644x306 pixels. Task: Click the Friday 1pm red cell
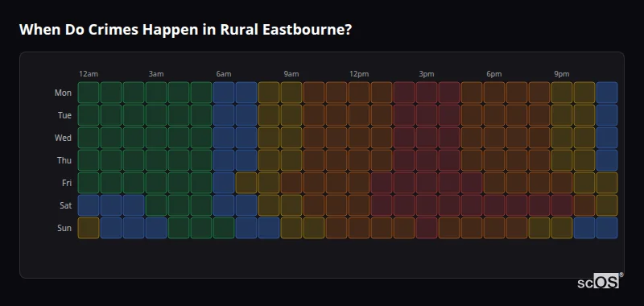pyautogui.click(x=381, y=183)
